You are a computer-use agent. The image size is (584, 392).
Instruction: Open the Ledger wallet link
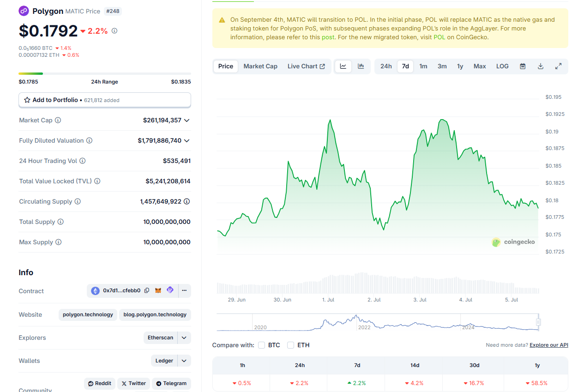(x=164, y=361)
